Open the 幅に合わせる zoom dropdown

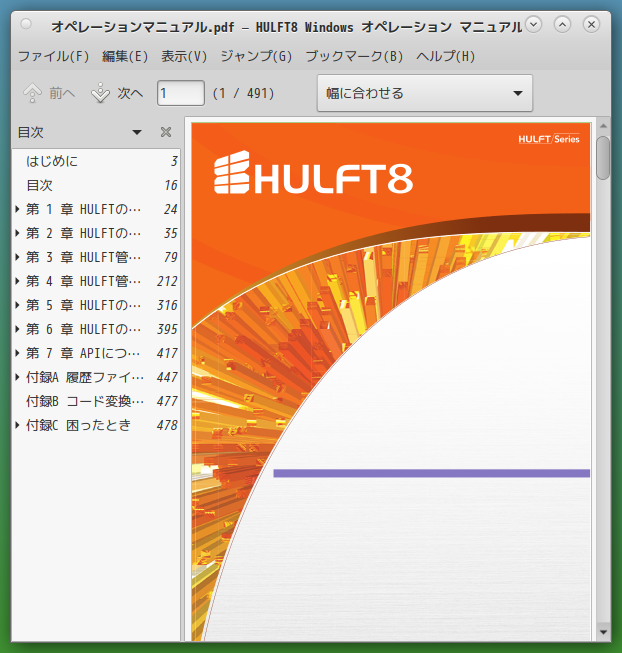[425, 93]
